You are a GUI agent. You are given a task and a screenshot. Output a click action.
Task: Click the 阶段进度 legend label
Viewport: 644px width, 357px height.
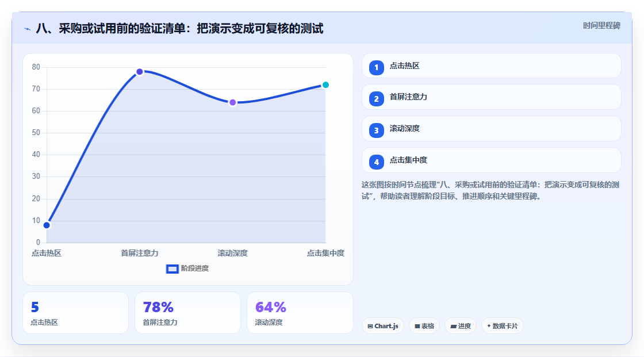195,268
